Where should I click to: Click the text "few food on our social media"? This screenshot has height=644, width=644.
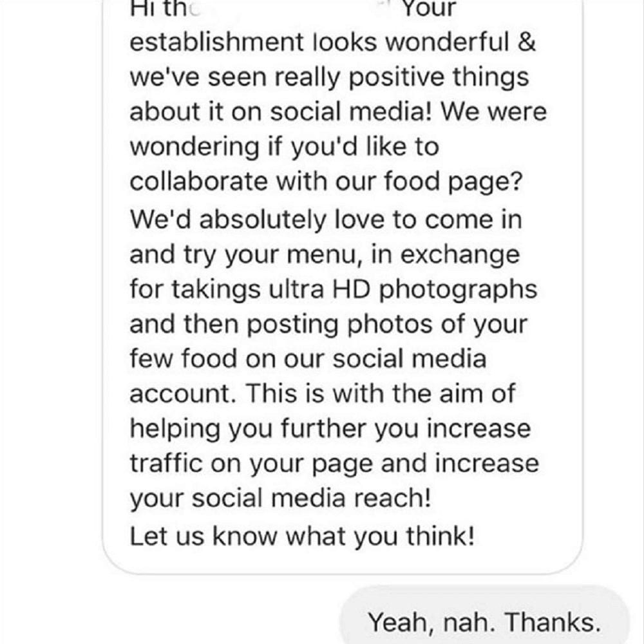point(308,359)
